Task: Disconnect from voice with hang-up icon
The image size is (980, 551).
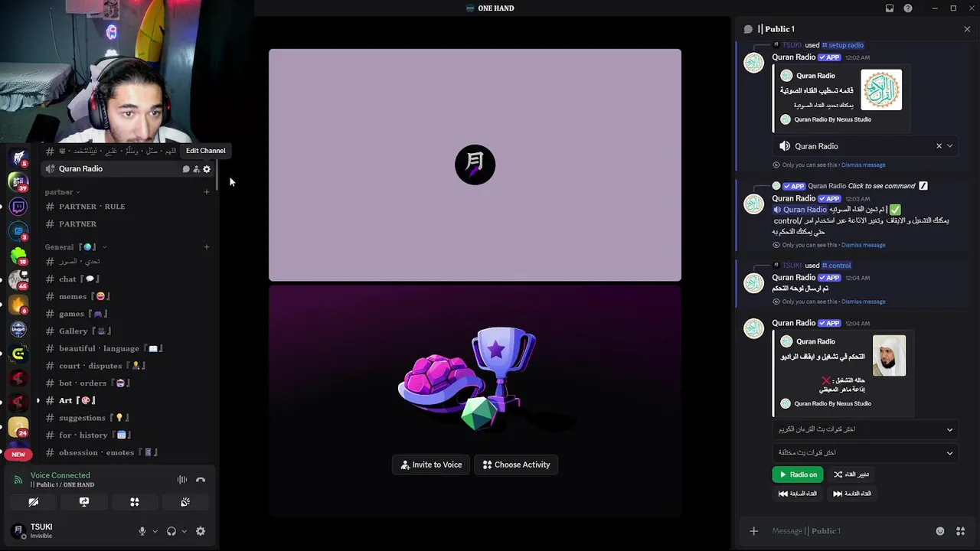Action: click(x=201, y=480)
